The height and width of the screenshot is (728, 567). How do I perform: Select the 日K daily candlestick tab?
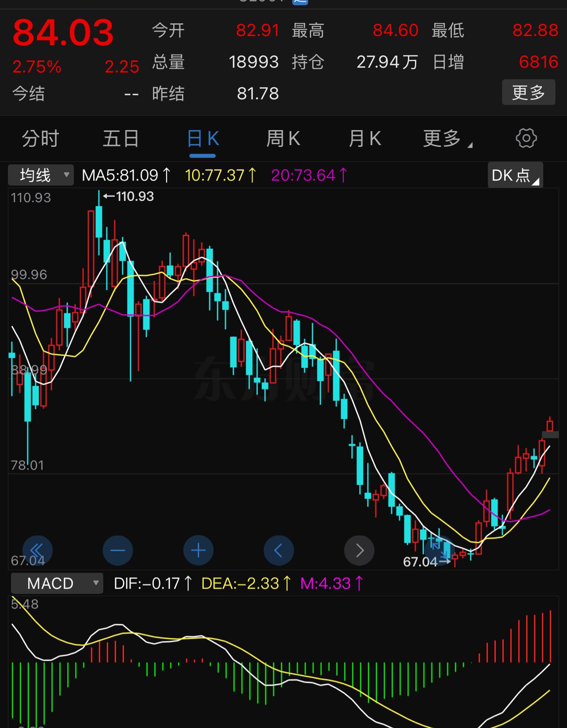click(203, 139)
